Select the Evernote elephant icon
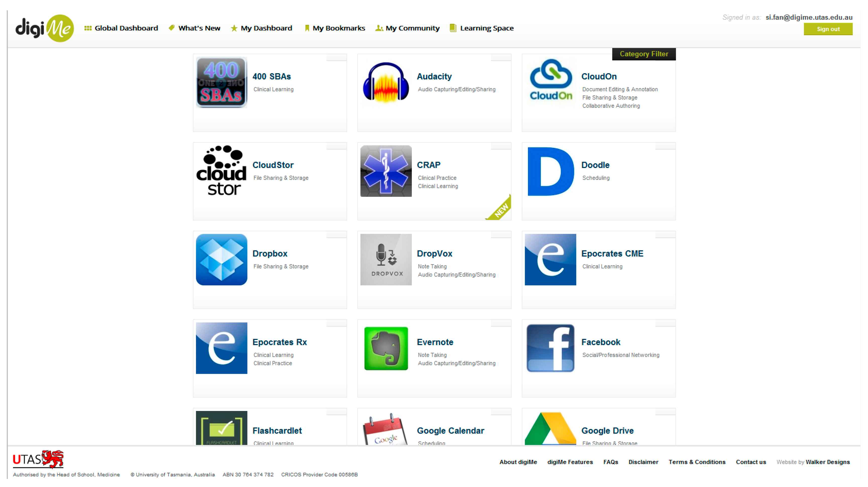 [386, 348]
